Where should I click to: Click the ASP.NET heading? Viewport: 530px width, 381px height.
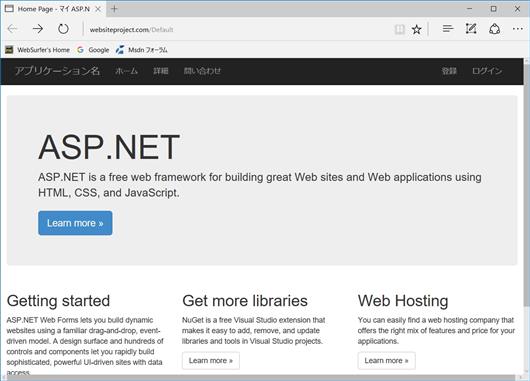tap(109, 147)
